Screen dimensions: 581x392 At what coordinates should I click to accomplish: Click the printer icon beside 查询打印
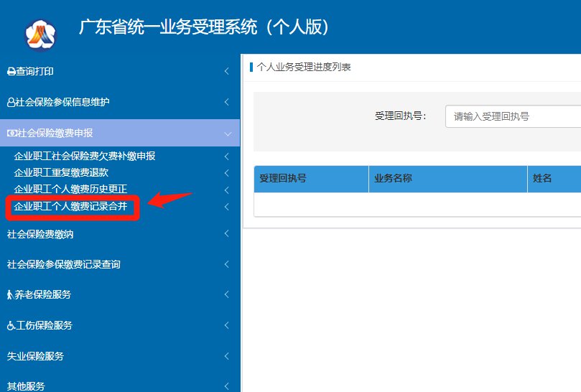tap(11, 72)
